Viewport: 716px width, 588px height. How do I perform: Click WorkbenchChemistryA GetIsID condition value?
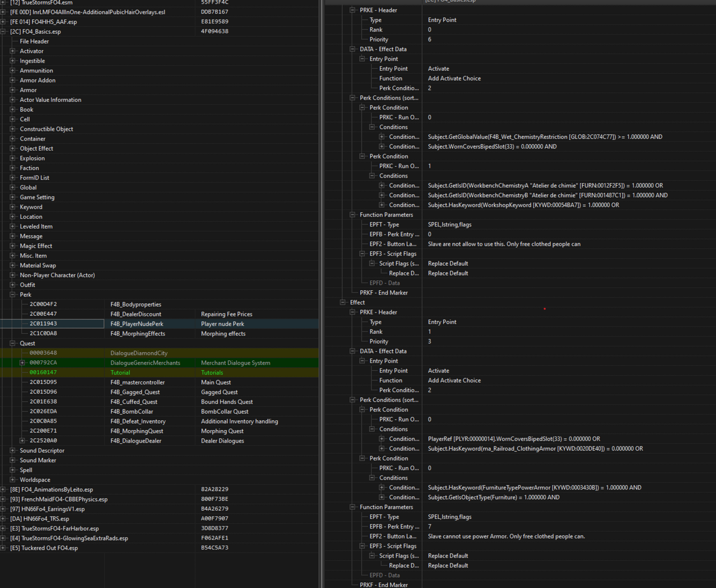[545, 186]
